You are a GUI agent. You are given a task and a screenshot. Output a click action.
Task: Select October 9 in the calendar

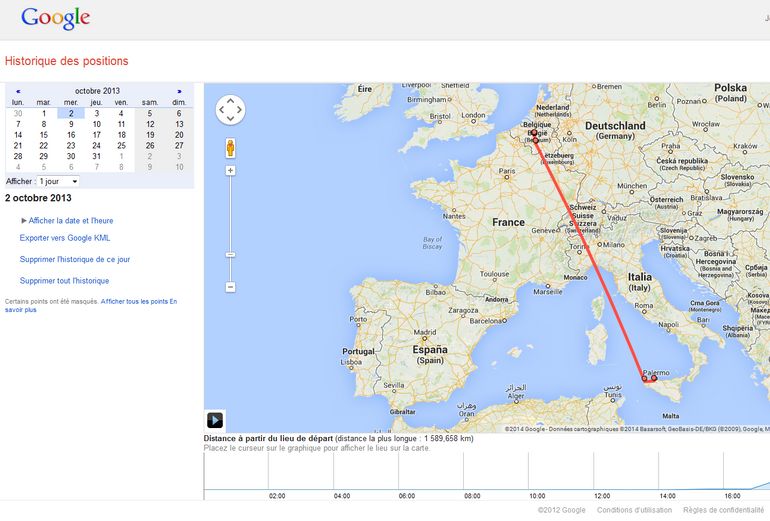71,124
